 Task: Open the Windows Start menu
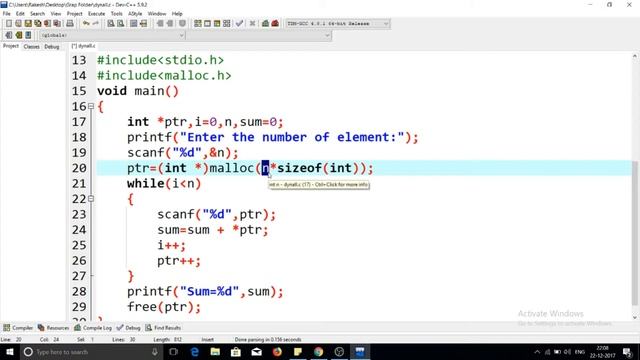[x=9, y=352]
